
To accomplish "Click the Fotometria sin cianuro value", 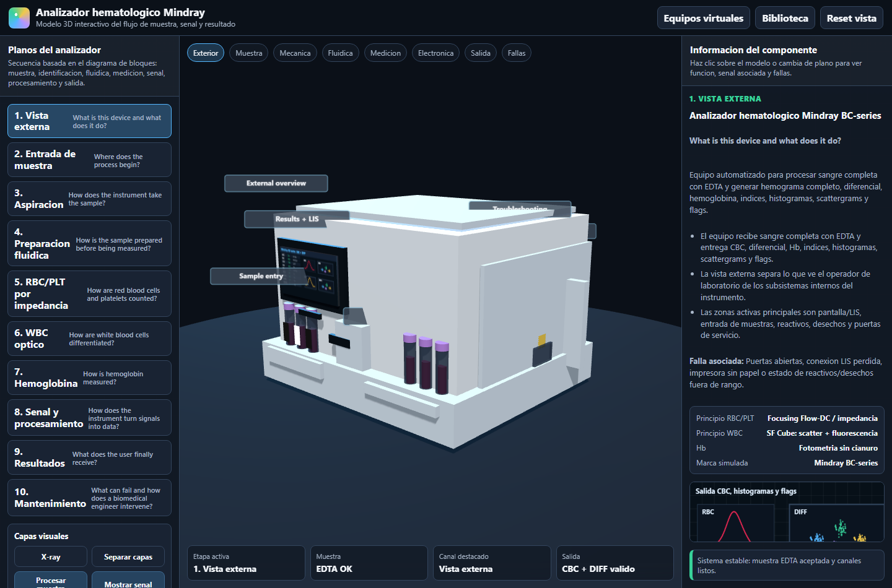I will pyautogui.click(x=838, y=448).
